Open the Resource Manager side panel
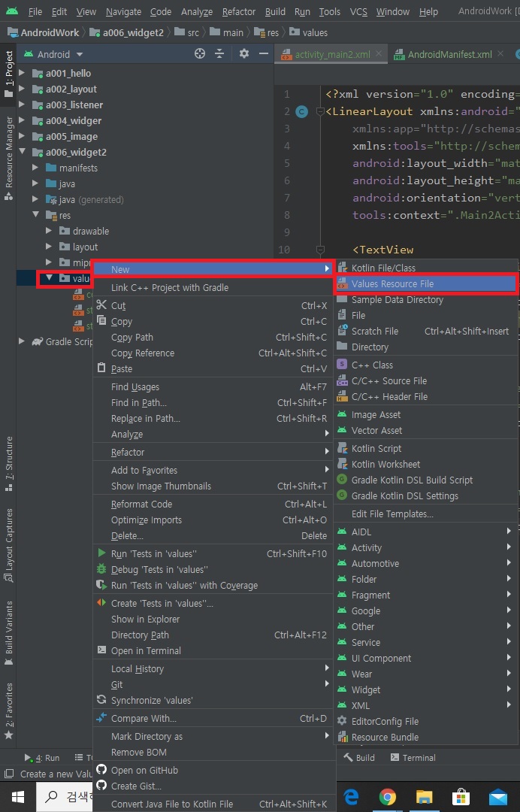The width and height of the screenshot is (520, 812). 9,157
